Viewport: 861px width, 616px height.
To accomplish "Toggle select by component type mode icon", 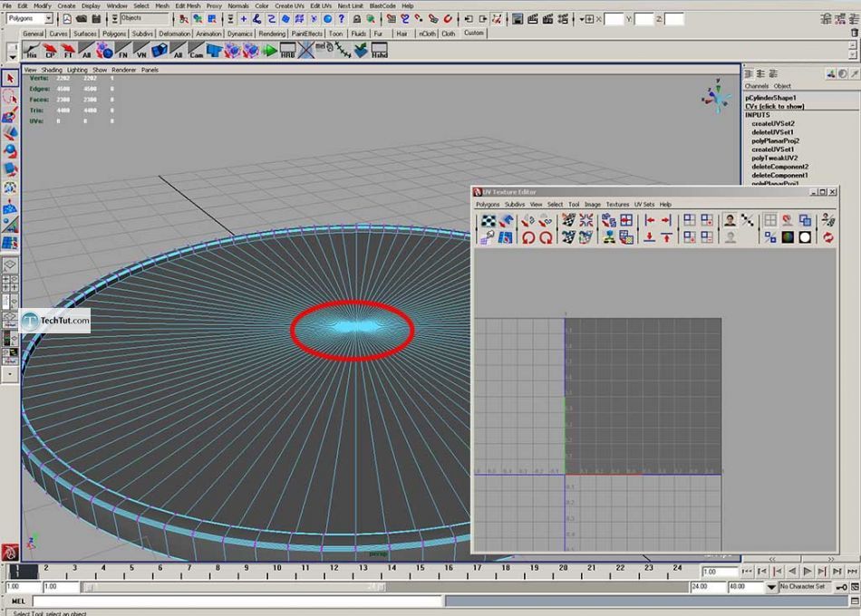I will (212, 19).
